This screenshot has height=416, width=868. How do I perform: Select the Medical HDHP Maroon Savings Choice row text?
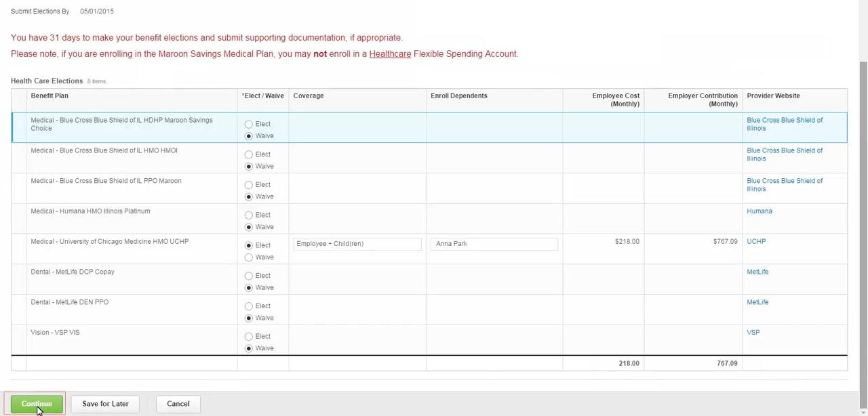click(121, 125)
